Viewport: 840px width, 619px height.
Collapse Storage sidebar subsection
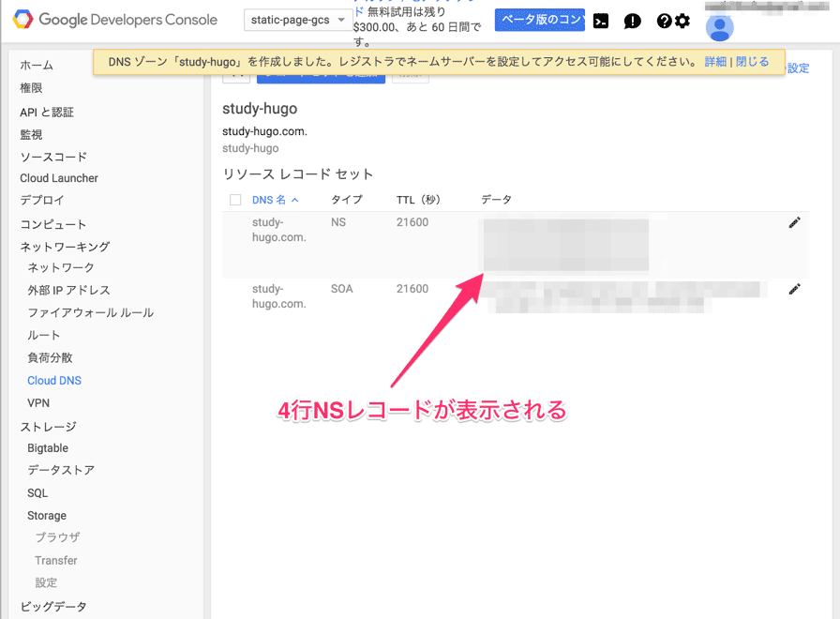(47, 516)
